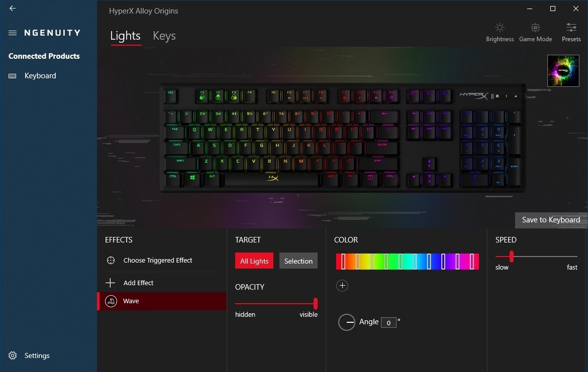The height and width of the screenshot is (372, 588).
Task: Switch target to Selection
Action: [298, 261]
